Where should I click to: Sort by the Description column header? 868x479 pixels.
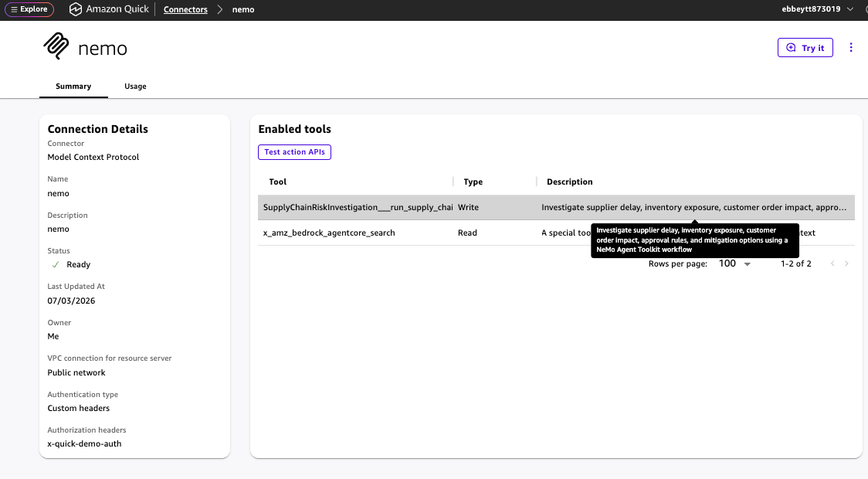(x=570, y=182)
